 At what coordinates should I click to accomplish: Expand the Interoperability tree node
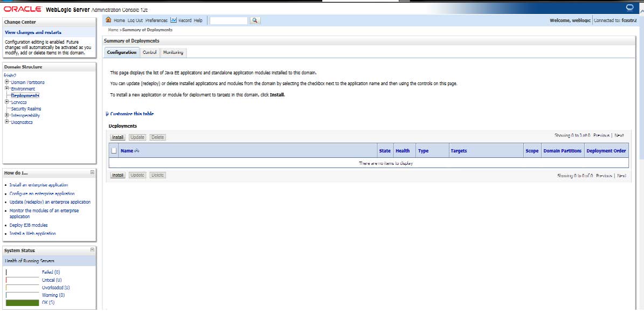[6, 115]
